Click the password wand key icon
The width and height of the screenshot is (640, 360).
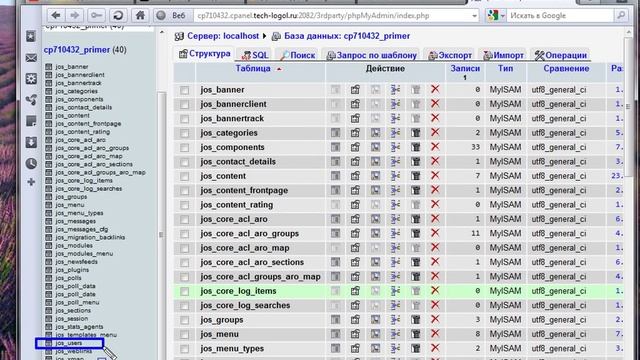coord(96,16)
